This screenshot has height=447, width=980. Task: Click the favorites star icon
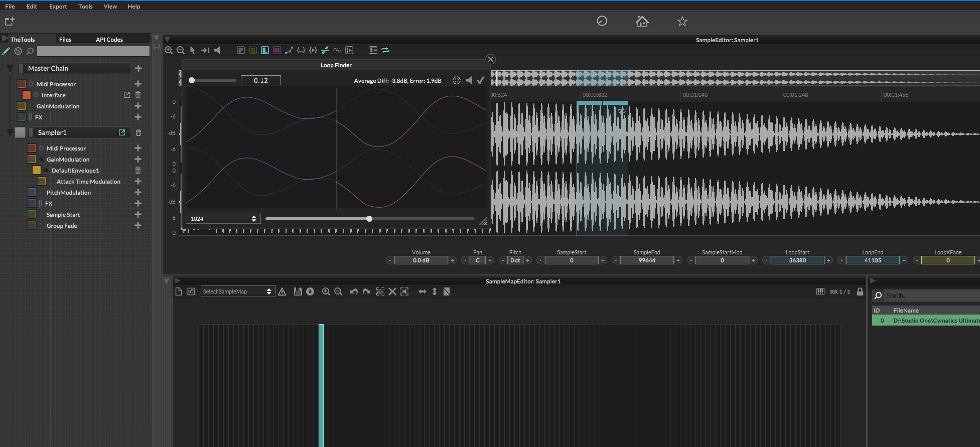(682, 21)
